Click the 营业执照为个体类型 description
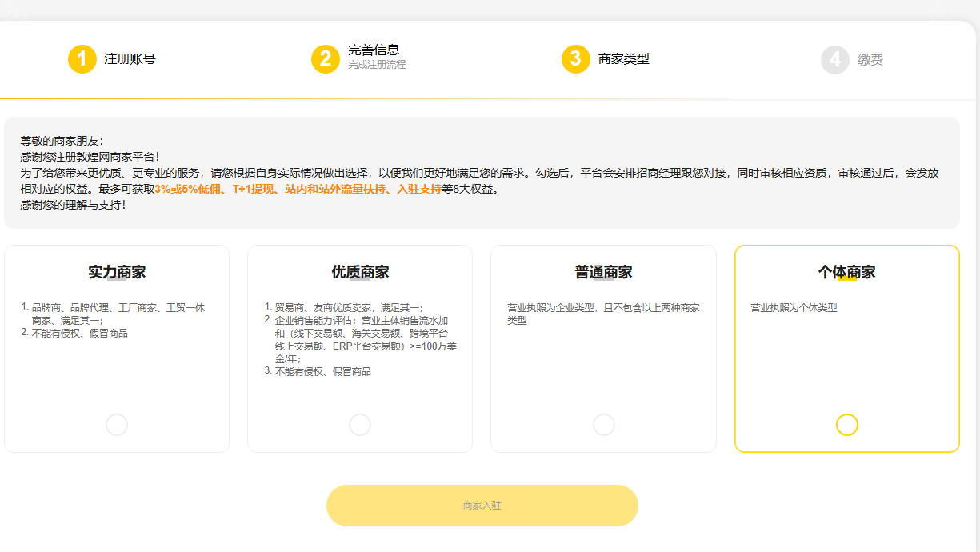The height and width of the screenshot is (552, 980). 794,308
